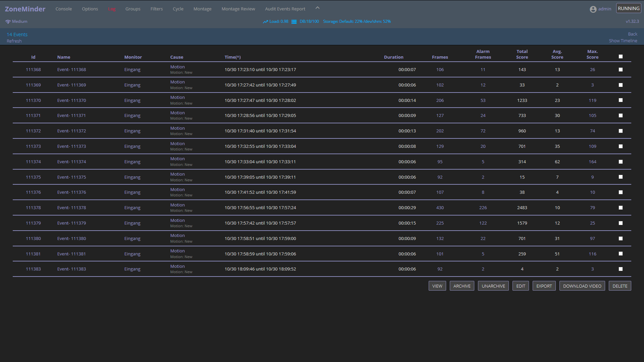Click the DOWNLOAD VIDEO button
644x362 pixels.
point(582,286)
